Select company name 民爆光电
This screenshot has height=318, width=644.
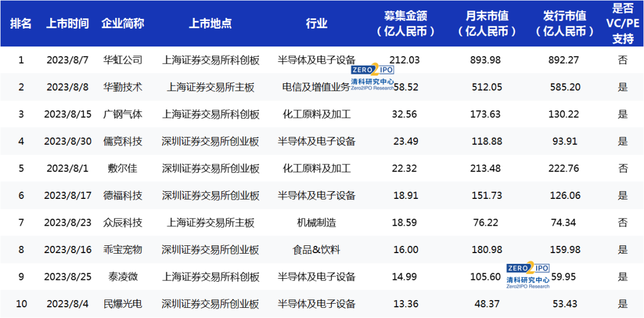pos(123,304)
